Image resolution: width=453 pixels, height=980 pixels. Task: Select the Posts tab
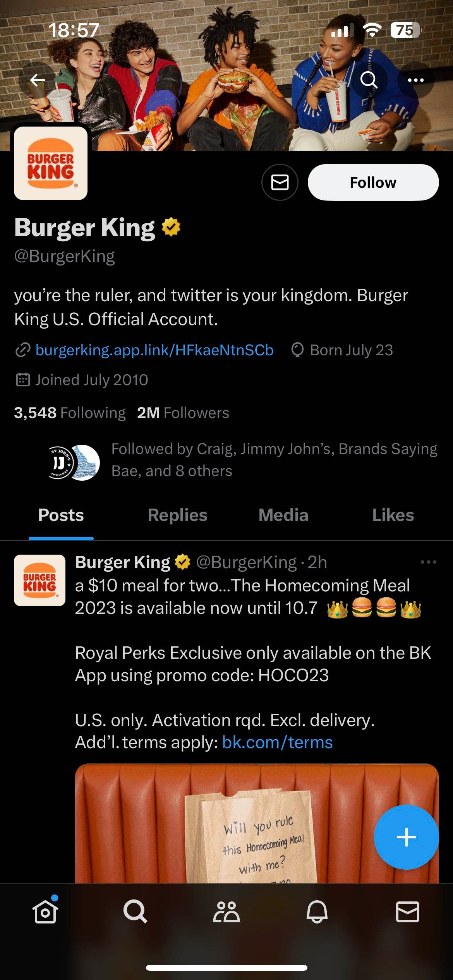click(61, 515)
